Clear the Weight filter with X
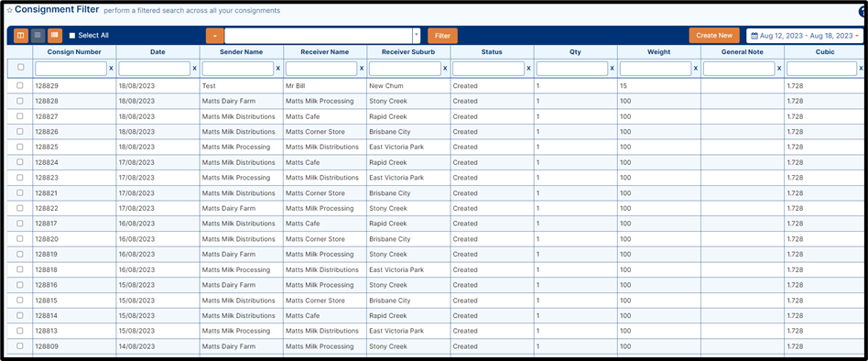 (696, 69)
